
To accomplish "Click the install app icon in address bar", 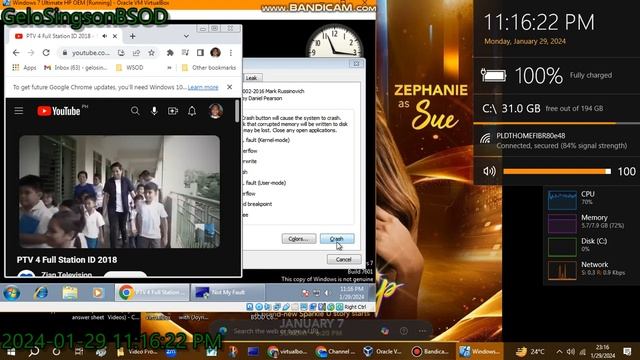I will click(x=121, y=53).
